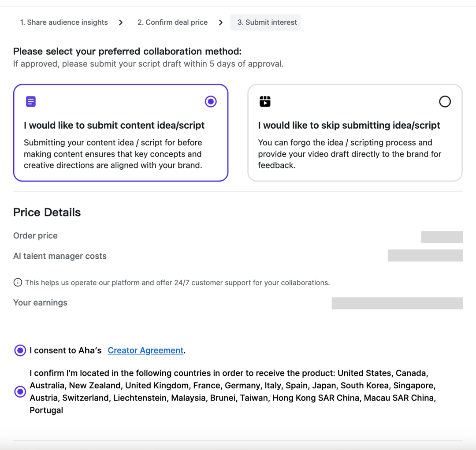This screenshot has height=450, width=476.
Task: Toggle consent to Aha's Creator Agreement
Action: click(20, 350)
